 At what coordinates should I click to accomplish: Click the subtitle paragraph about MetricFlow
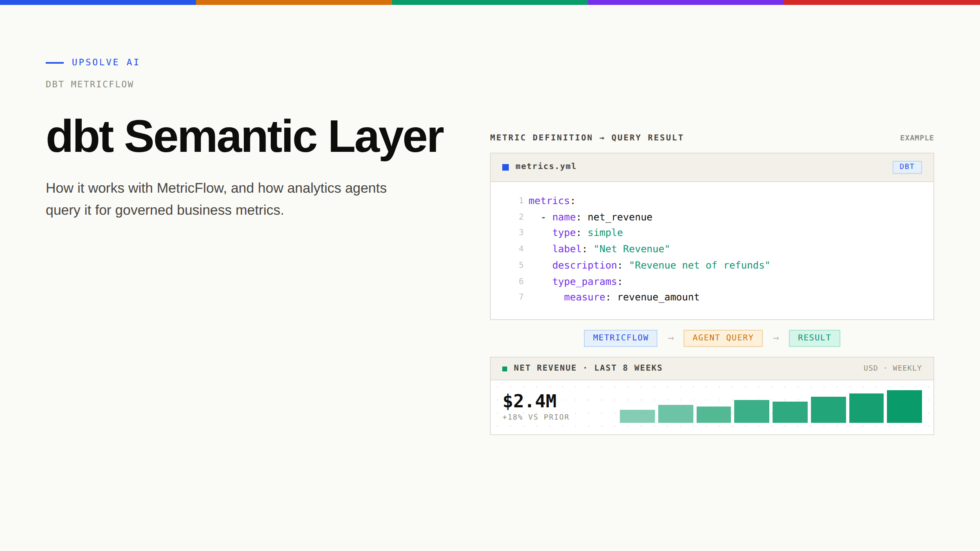click(216, 199)
